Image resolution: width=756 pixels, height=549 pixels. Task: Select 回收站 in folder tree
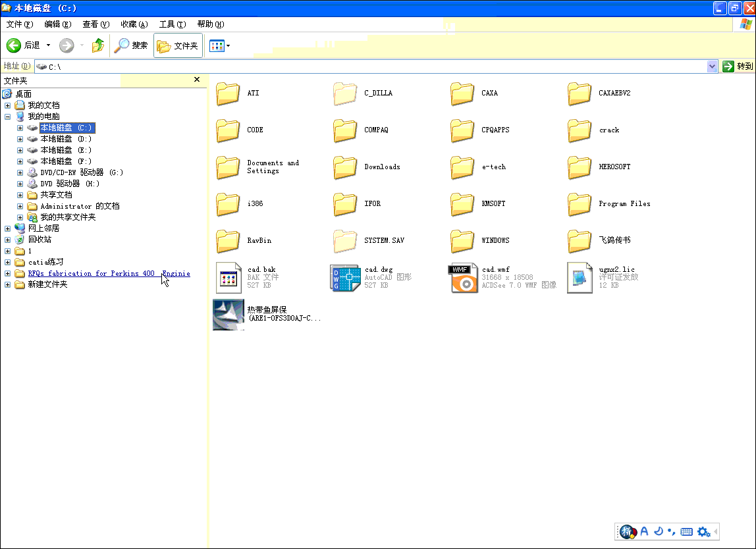pyautogui.click(x=40, y=240)
